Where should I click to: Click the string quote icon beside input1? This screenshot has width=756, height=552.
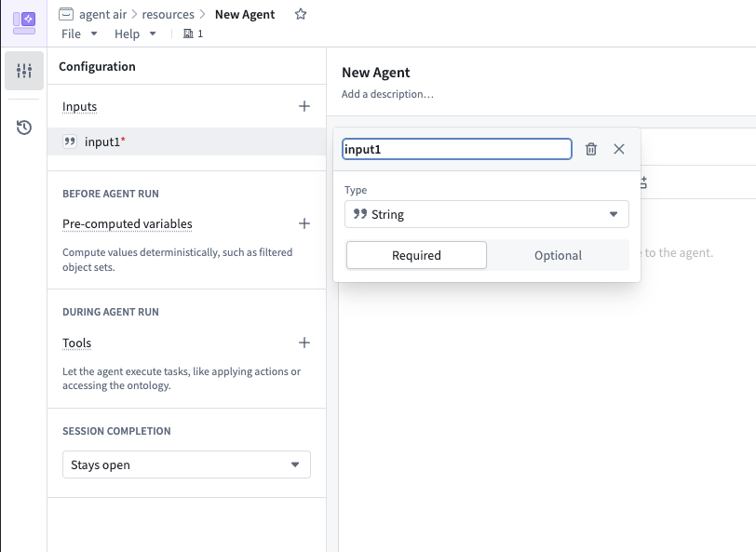pos(70,141)
